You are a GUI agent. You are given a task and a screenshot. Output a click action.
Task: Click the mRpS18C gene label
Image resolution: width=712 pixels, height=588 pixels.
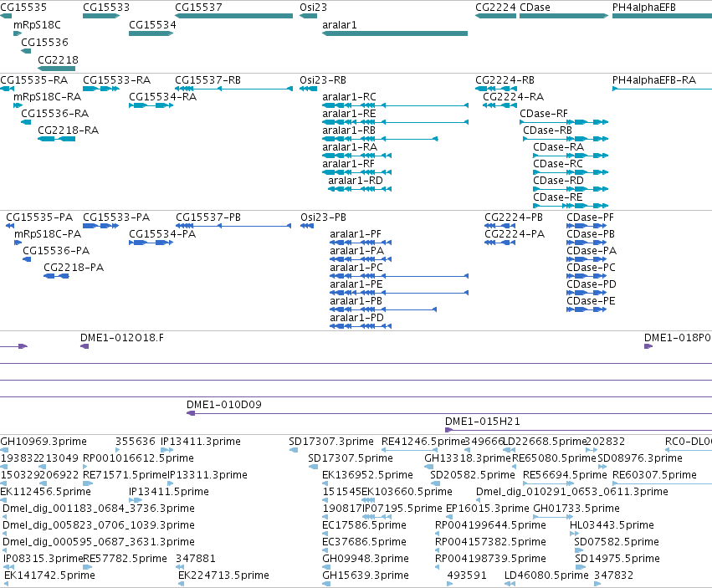[x=37, y=25]
